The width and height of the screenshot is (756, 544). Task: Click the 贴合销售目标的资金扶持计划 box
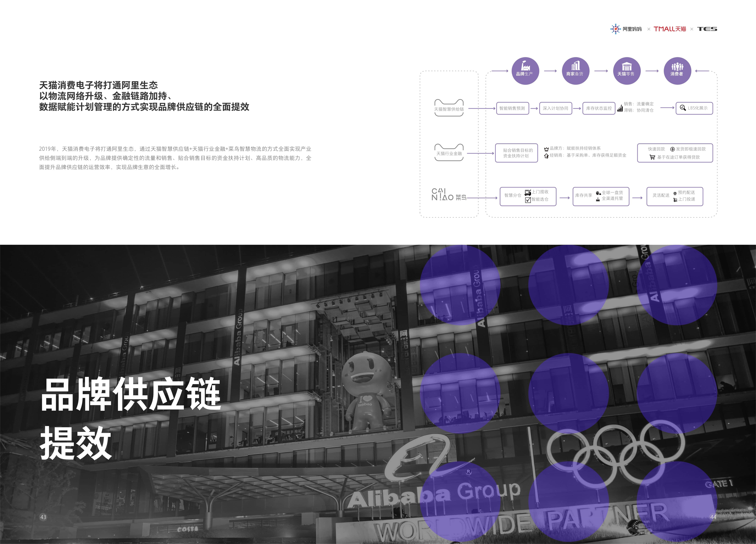tap(516, 153)
